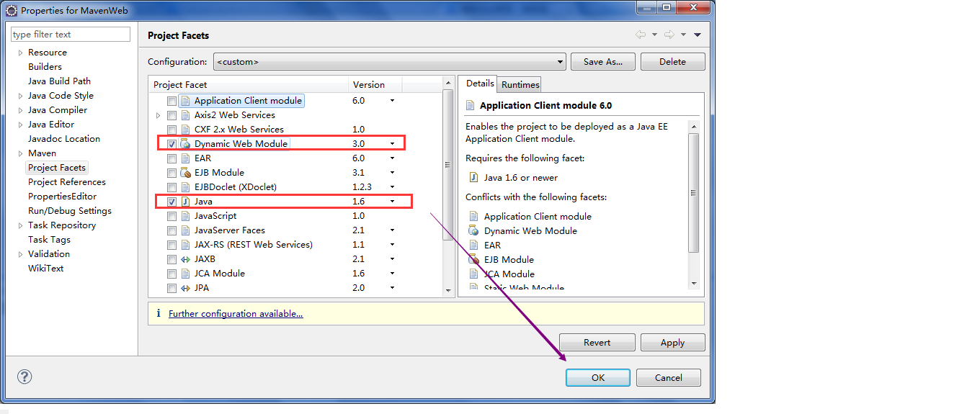The height and width of the screenshot is (414, 980).
Task: Select Project Facets in the tree
Action: [57, 168]
